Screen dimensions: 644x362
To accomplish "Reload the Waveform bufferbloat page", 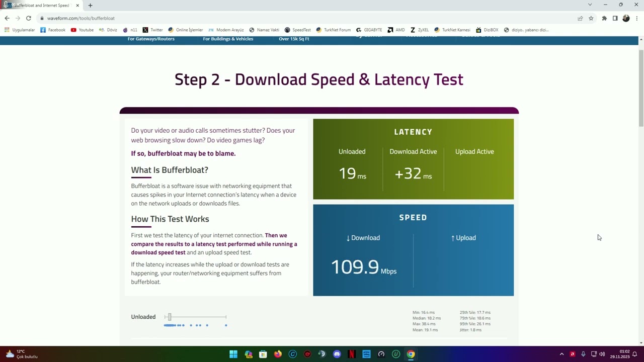I will coord(29,18).
